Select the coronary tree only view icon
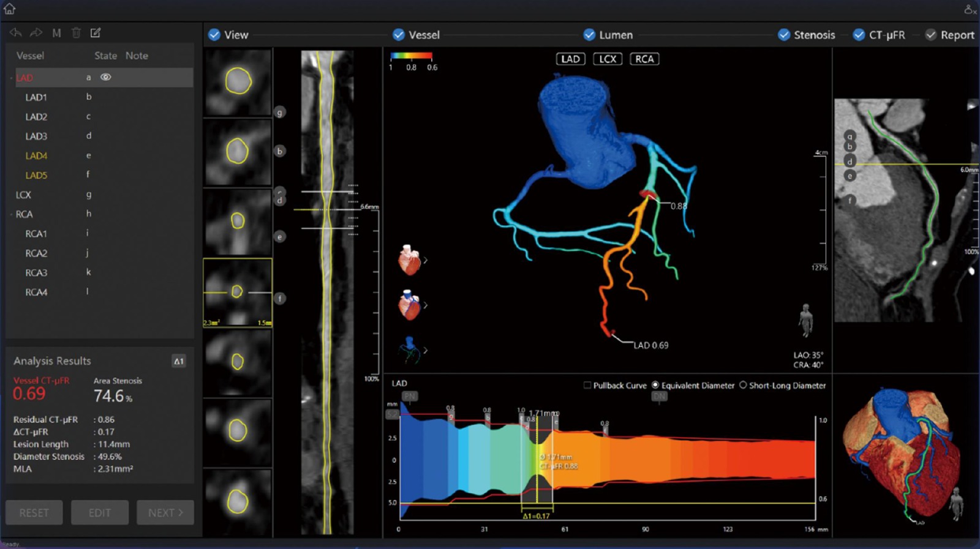980x549 pixels. tap(409, 350)
